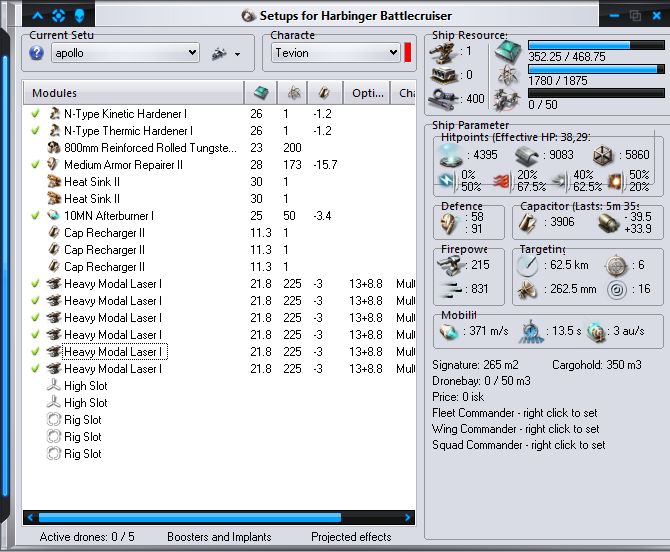Click the launcher hardpoints icon showing 0
Viewport: 670px width, 552px height.
click(443, 76)
